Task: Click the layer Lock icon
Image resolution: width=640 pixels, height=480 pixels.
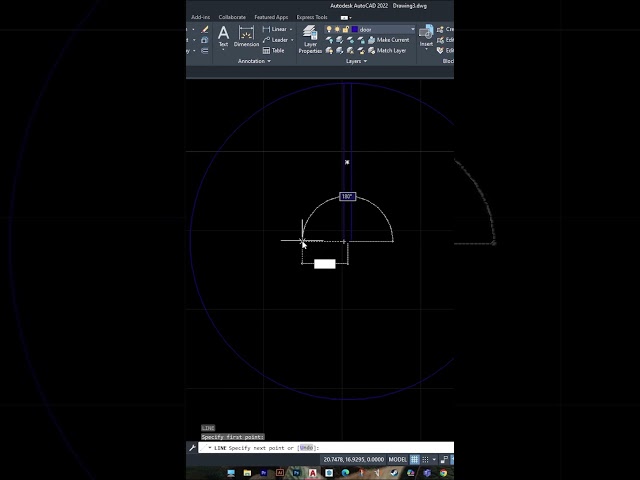Action: [361, 40]
